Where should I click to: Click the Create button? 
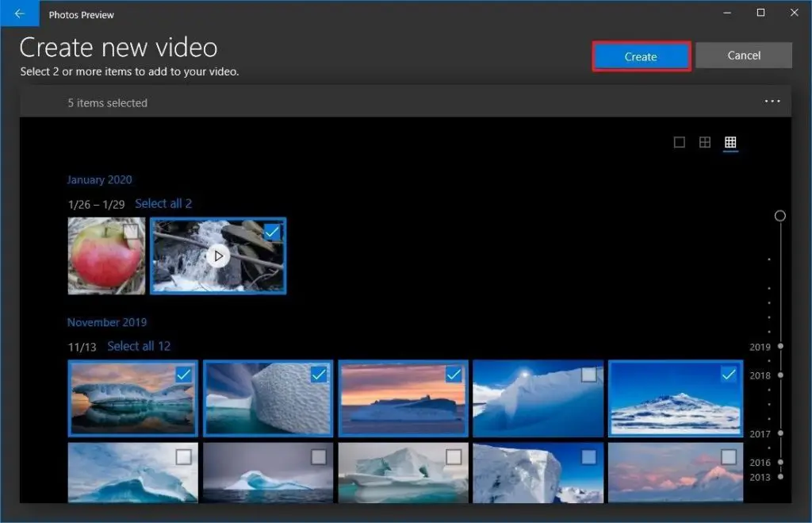click(x=641, y=56)
